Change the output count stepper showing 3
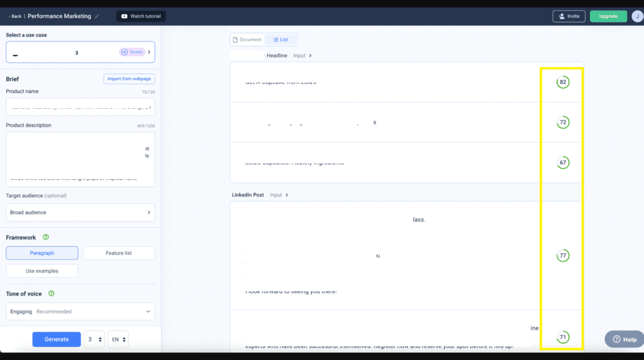The width and height of the screenshot is (644, 360). 94,339
